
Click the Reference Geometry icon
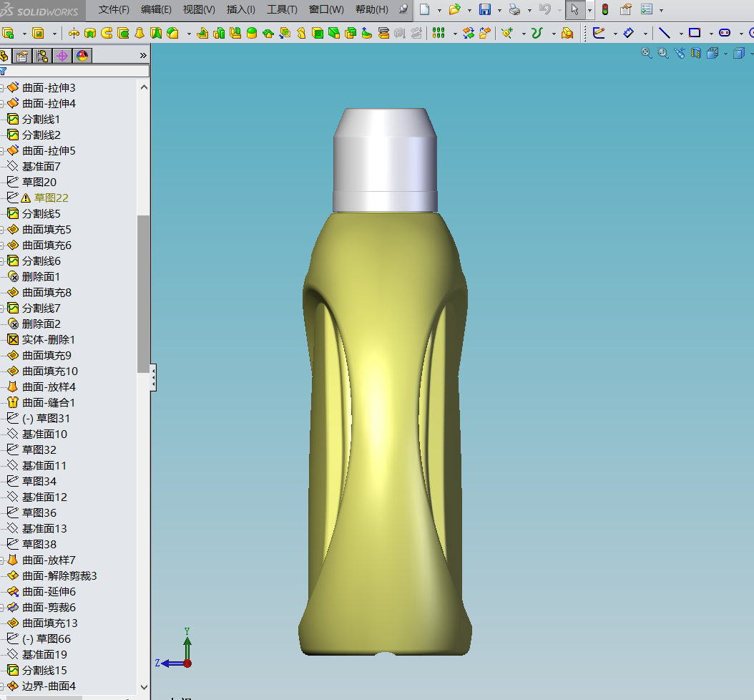pyautogui.click(x=507, y=33)
